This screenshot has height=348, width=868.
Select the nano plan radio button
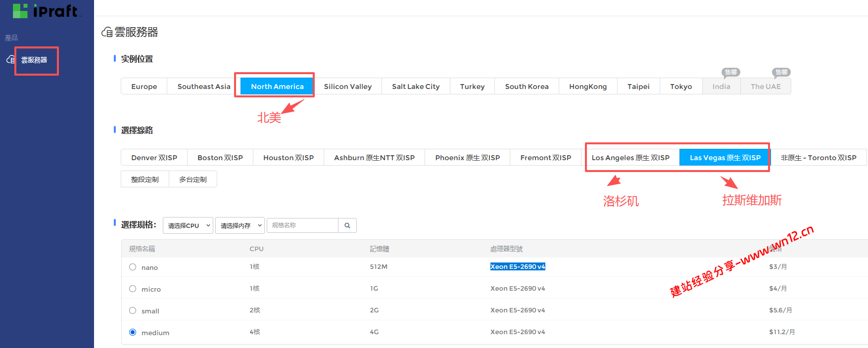133,267
